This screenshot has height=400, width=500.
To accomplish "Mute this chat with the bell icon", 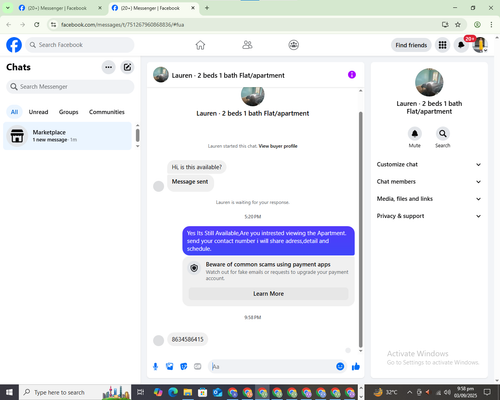I will point(415,134).
